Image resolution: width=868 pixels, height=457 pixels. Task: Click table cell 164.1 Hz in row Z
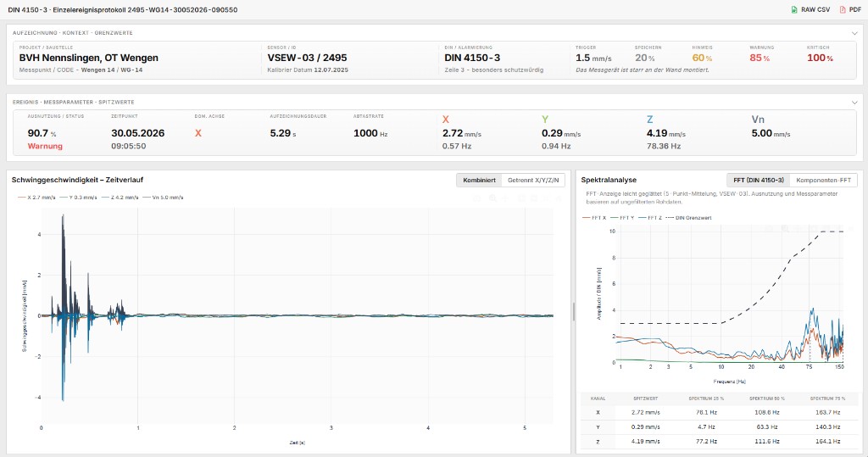[x=827, y=442]
